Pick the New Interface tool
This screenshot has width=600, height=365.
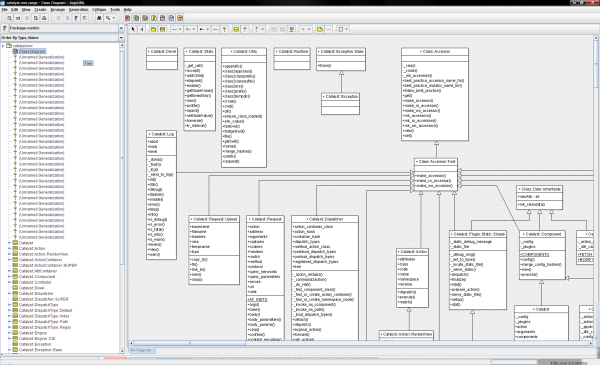coord(236,29)
